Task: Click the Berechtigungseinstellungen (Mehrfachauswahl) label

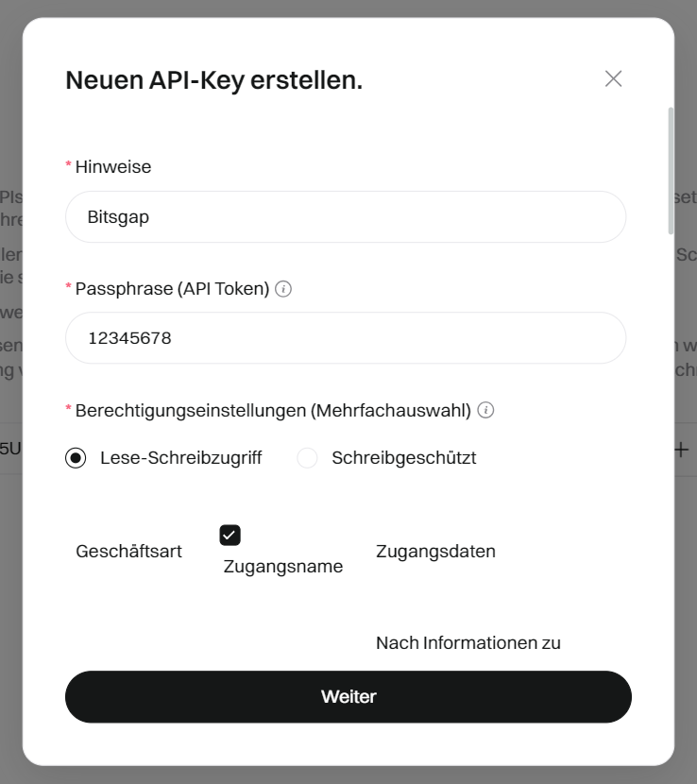Action: (273, 410)
